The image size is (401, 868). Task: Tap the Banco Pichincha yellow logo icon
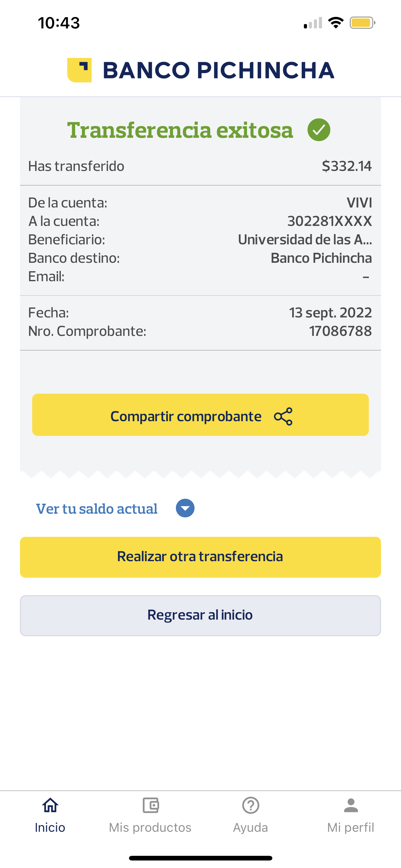click(x=79, y=70)
